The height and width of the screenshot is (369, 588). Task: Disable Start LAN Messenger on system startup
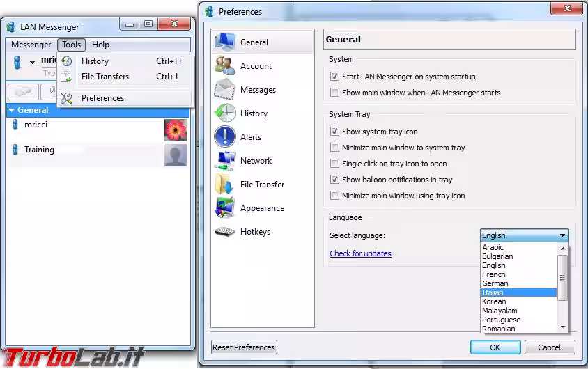(335, 77)
